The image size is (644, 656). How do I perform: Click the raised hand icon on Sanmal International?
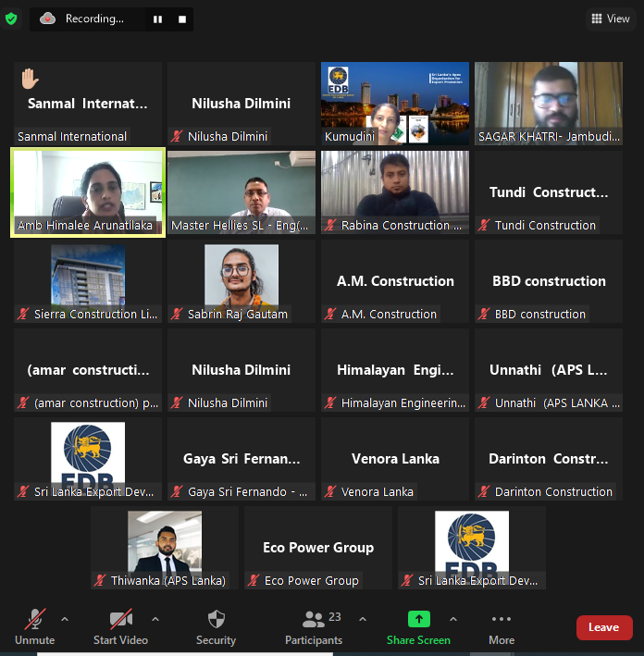[x=31, y=79]
